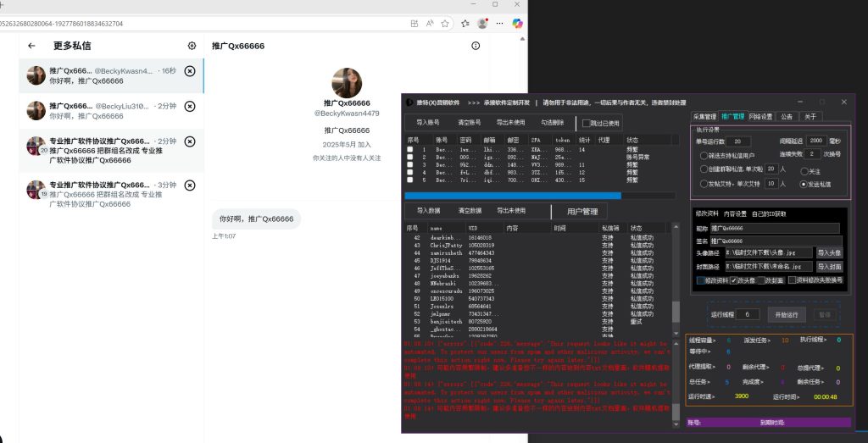Open the message settings gear icon
Screen dimensions: 868x443
(192, 46)
